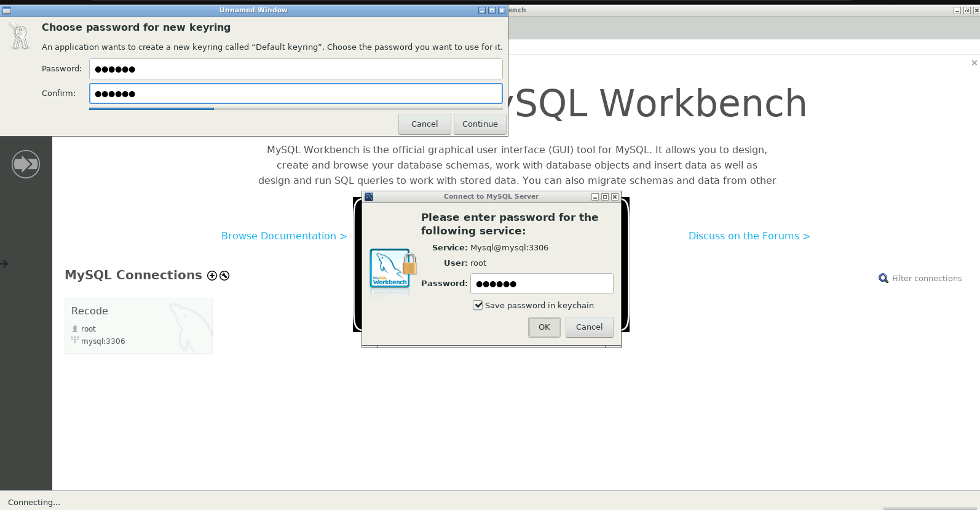Image resolution: width=980 pixels, height=510 pixels.
Task: Click mysql:3306 in Recode tile
Action: pyautogui.click(x=103, y=341)
